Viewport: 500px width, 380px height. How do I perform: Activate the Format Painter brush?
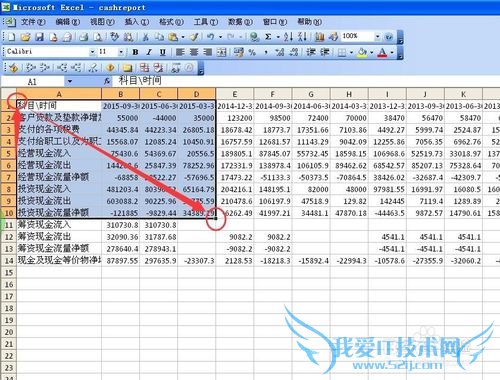[194, 37]
